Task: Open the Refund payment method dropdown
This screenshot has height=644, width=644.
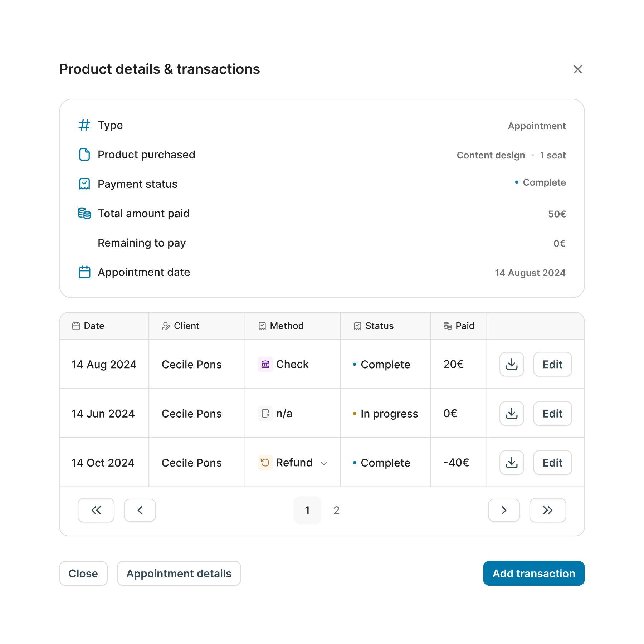Action: pyautogui.click(x=324, y=463)
